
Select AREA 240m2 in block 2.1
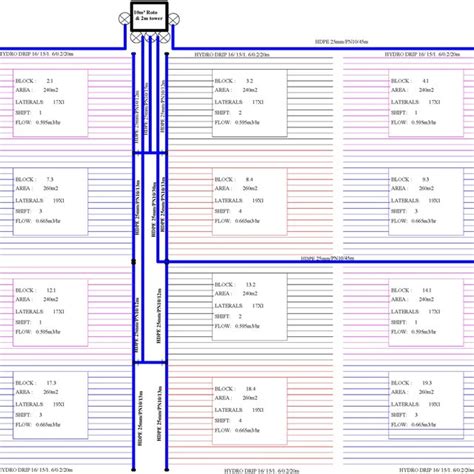tap(37, 90)
